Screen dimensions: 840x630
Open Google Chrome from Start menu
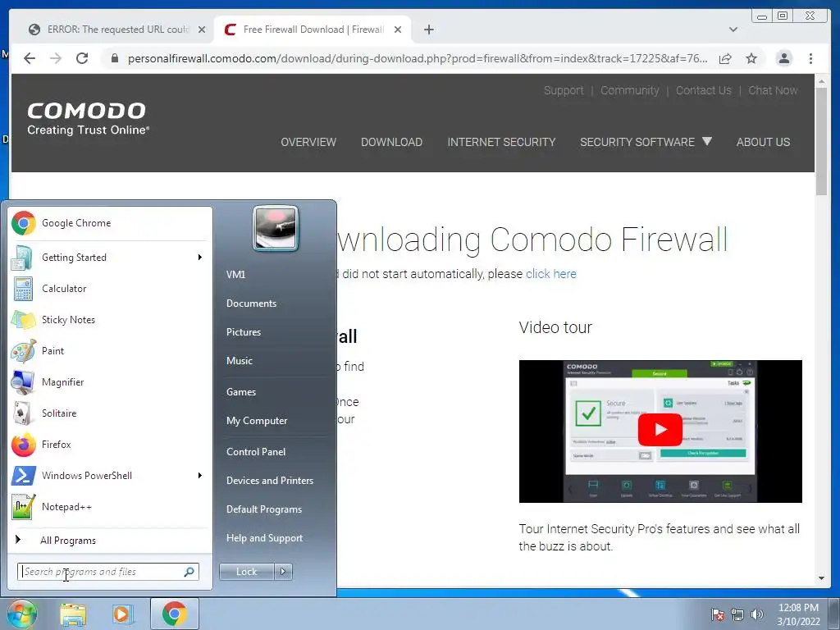(110, 223)
